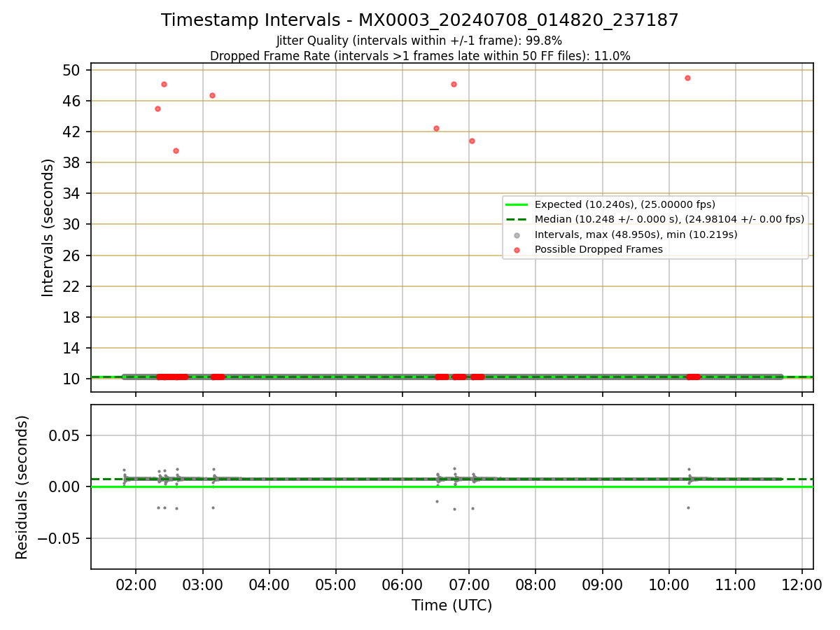Click the 'Time (UTC)' x-axis label
Viewport: 840px width, 630px height.
[451, 605]
